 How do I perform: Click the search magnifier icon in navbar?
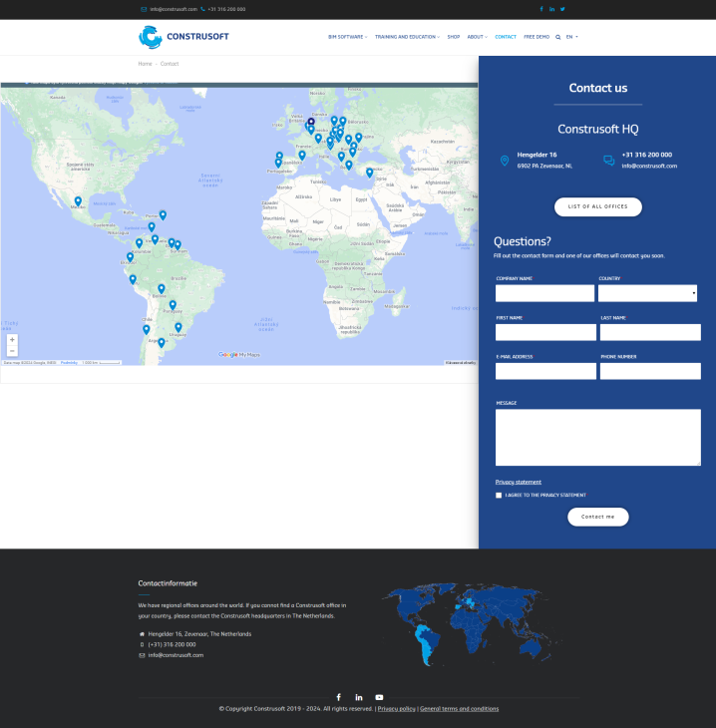558,37
